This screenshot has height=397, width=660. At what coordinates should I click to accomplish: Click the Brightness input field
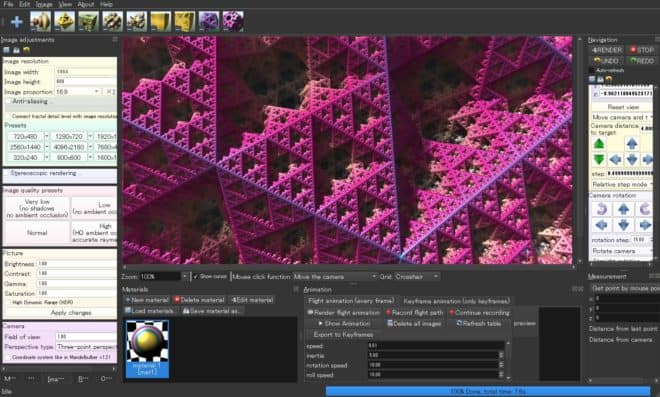coord(76,264)
